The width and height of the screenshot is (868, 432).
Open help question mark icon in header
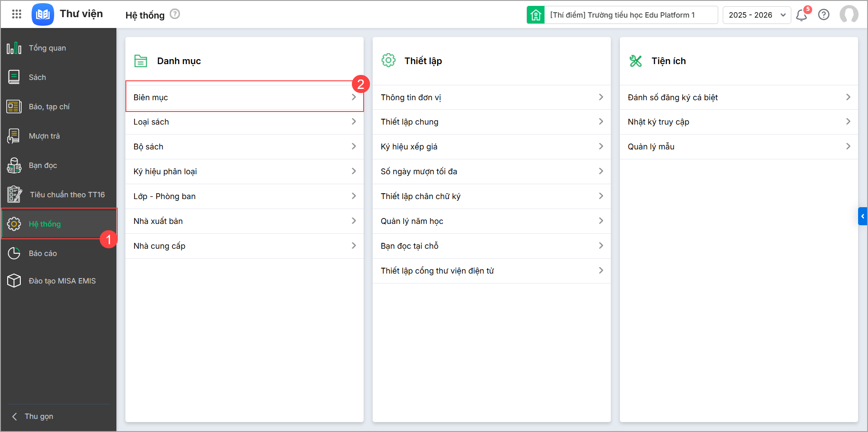[x=824, y=15]
